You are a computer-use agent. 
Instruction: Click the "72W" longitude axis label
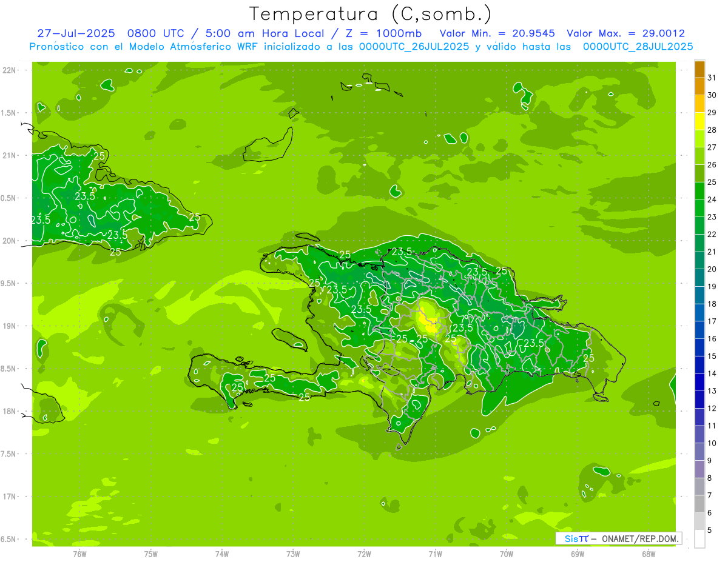click(364, 554)
